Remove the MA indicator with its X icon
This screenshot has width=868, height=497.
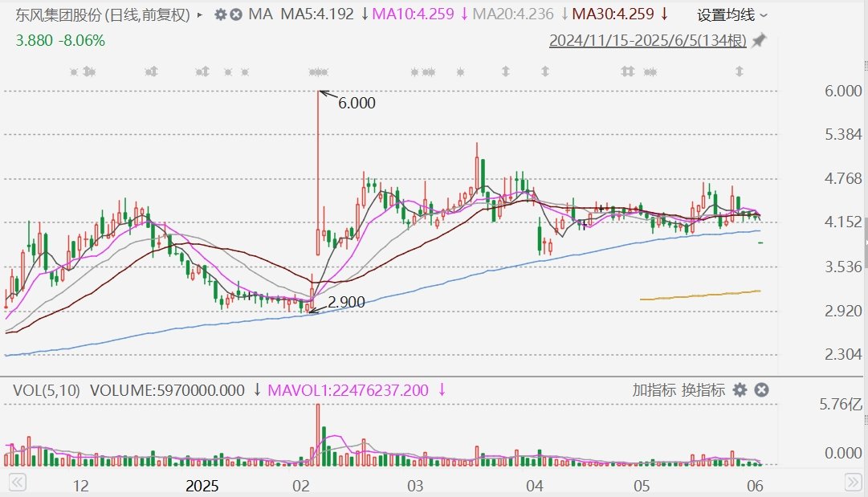(x=236, y=14)
